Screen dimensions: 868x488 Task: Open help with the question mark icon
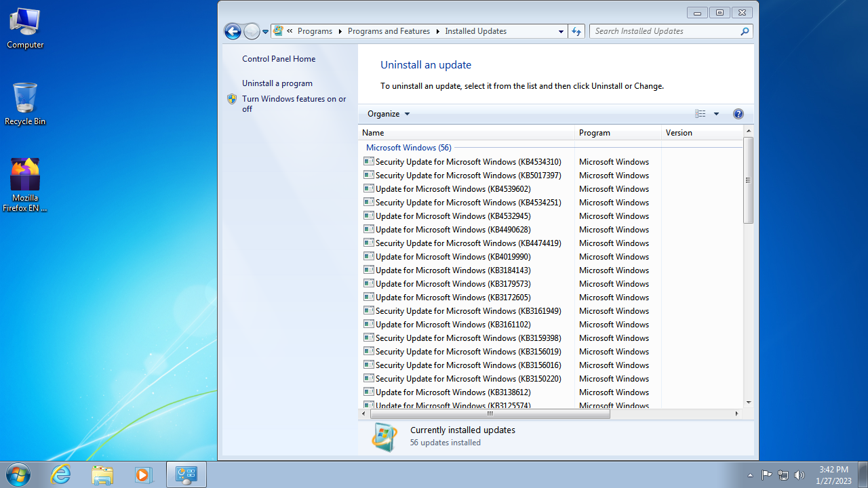[738, 114]
